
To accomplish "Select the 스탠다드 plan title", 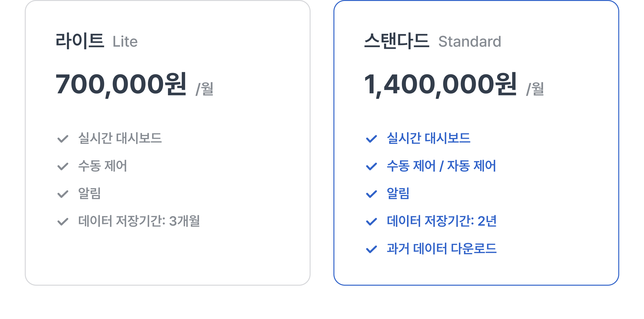I will tap(397, 41).
